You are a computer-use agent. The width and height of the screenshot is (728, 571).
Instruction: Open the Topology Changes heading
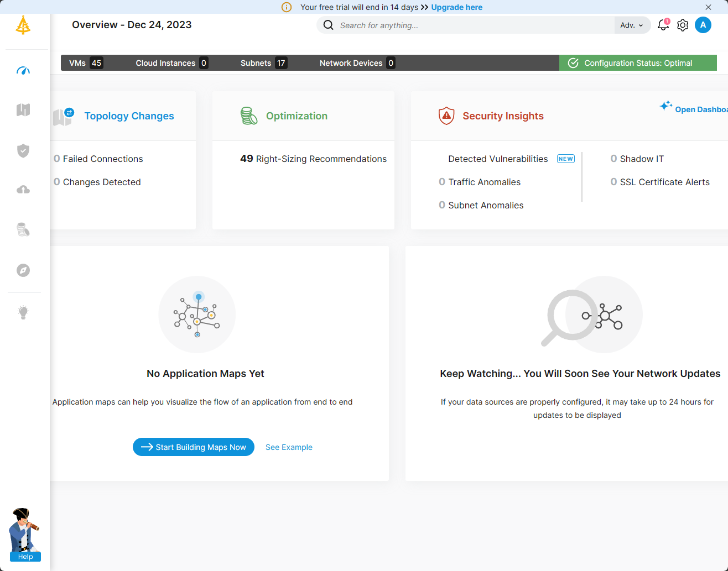[x=129, y=116]
